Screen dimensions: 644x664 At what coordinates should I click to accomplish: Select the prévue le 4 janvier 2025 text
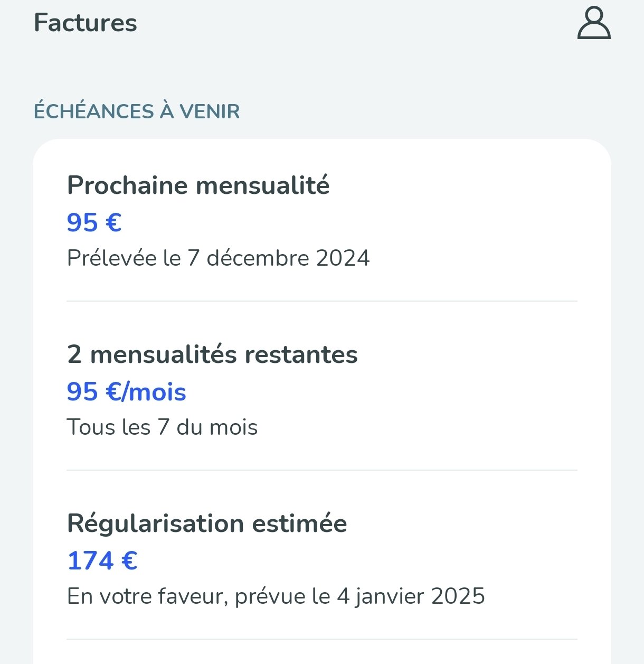tap(360, 596)
